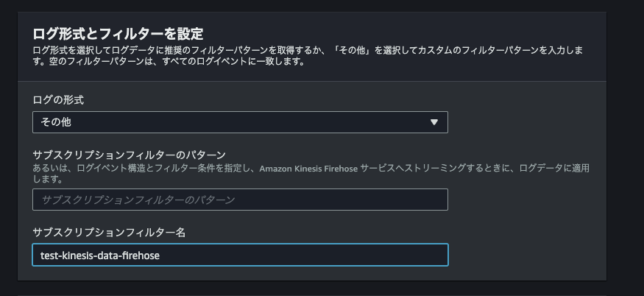Open the ログの形式 dropdown
644x296 pixels.
(240, 122)
